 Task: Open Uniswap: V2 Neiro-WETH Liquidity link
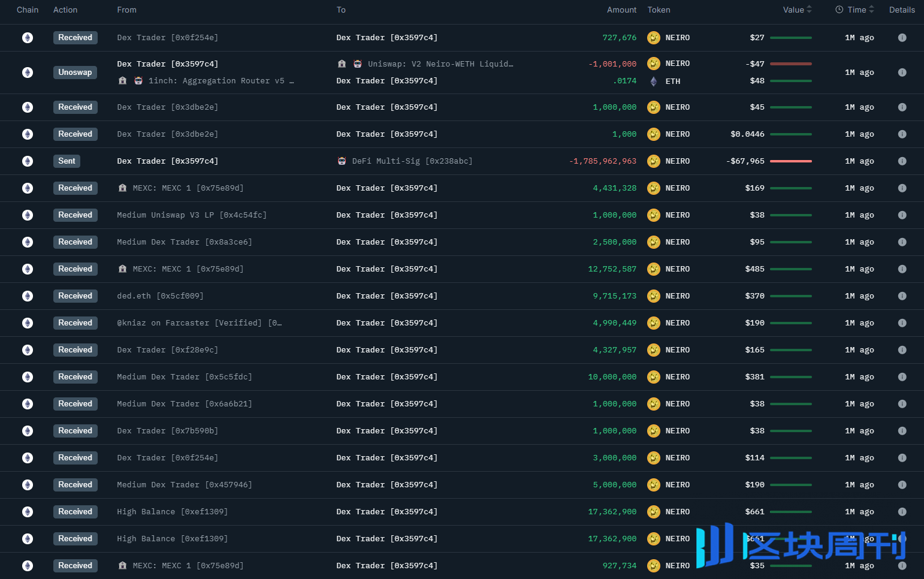coord(440,64)
